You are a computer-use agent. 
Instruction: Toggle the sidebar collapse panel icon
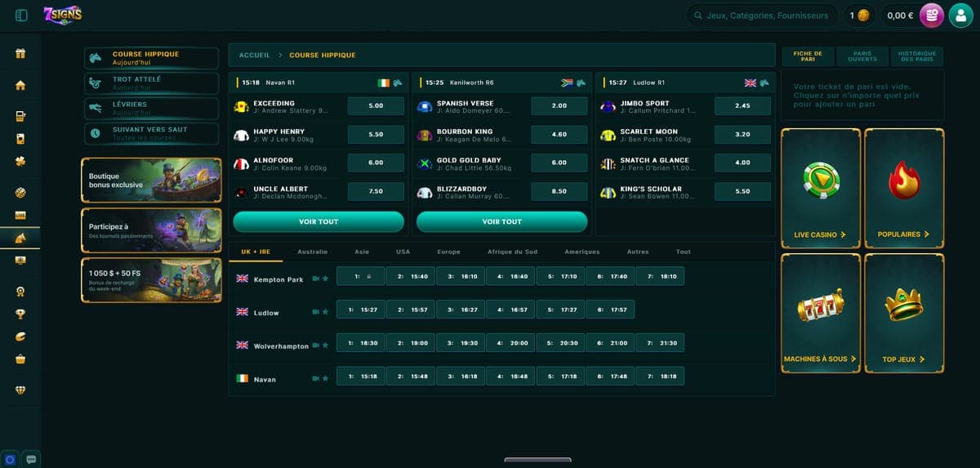pos(21,15)
